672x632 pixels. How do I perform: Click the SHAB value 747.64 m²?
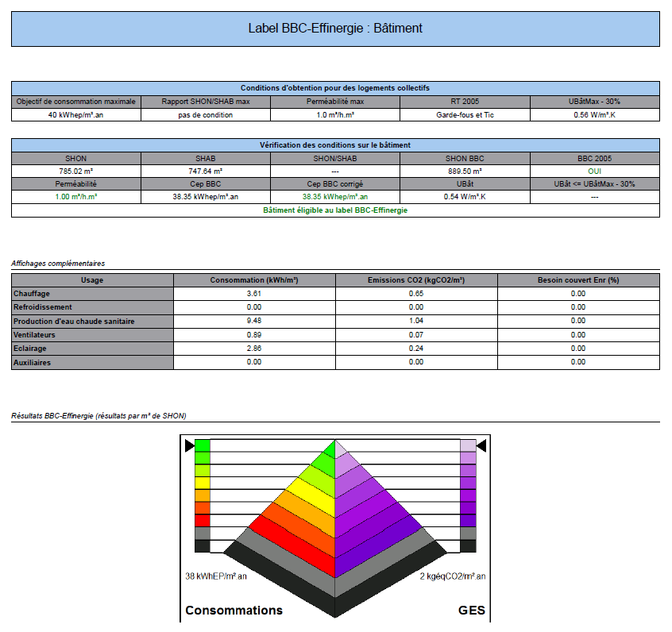tap(206, 171)
